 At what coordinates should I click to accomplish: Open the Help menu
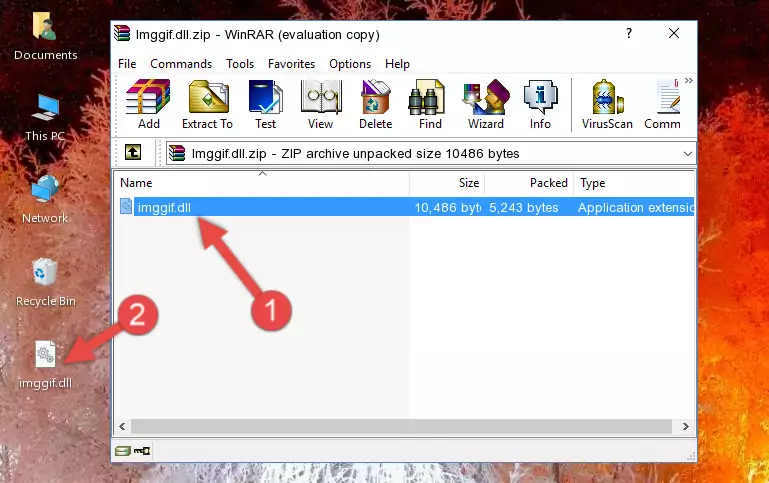(x=397, y=64)
